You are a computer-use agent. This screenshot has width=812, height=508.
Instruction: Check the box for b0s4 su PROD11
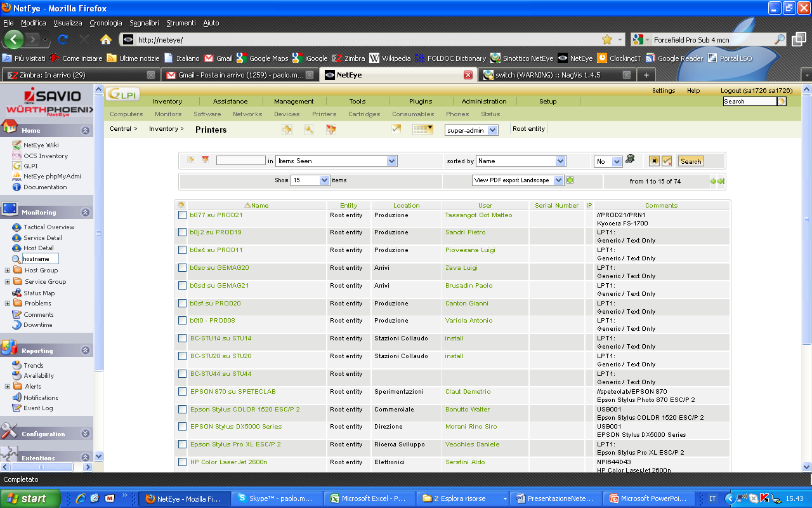183,250
